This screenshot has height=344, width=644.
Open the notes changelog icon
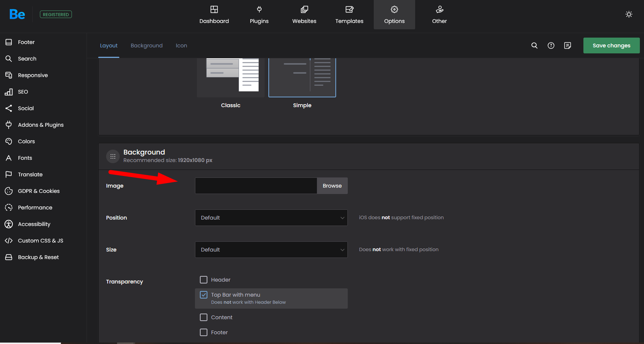pyautogui.click(x=568, y=45)
